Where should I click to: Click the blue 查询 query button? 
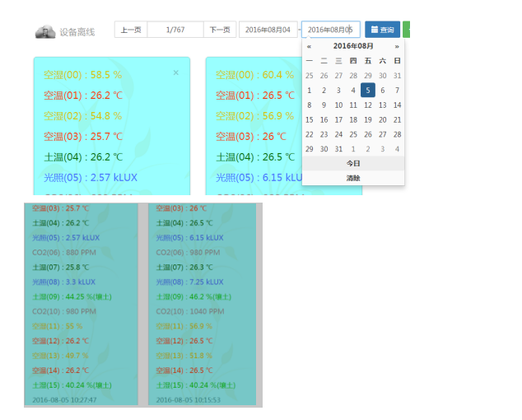pyautogui.click(x=382, y=30)
